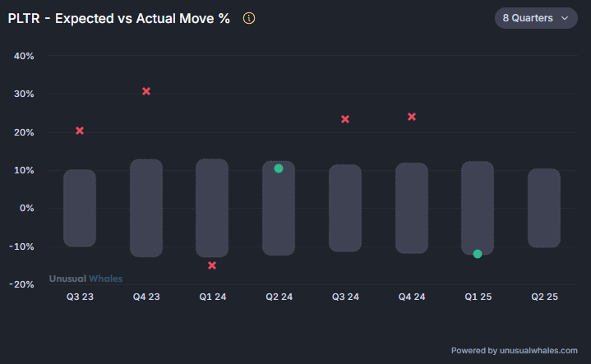Viewport: 591px width, 364px height.
Task: Click the Q4 24 expected move bar
Action: point(412,208)
